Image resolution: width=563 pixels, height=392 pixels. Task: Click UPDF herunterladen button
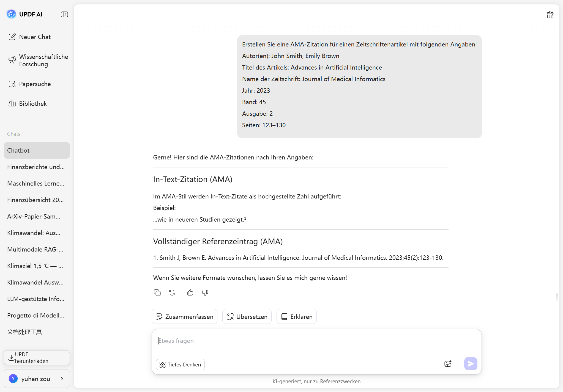click(x=37, y=357)
